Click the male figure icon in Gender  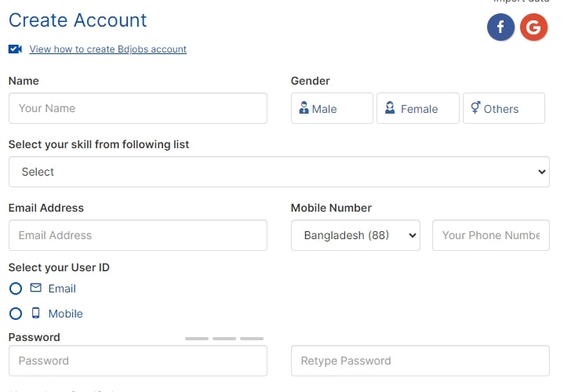pos(304,107)
